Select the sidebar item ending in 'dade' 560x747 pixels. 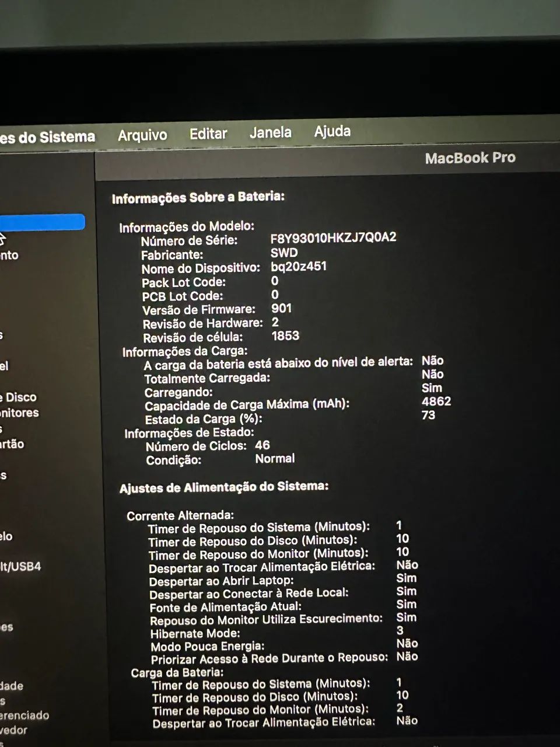coord(12,686)
